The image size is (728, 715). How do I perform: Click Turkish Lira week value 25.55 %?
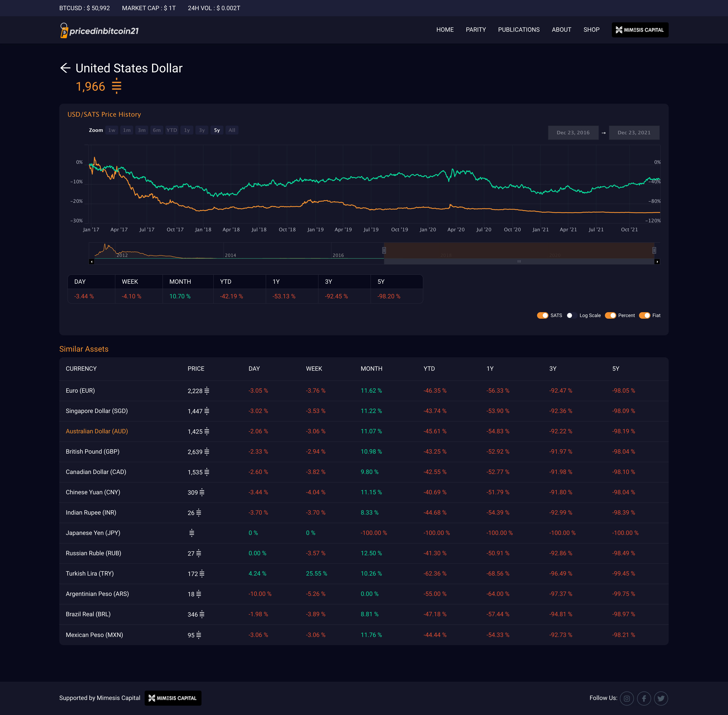coord(316,573)
